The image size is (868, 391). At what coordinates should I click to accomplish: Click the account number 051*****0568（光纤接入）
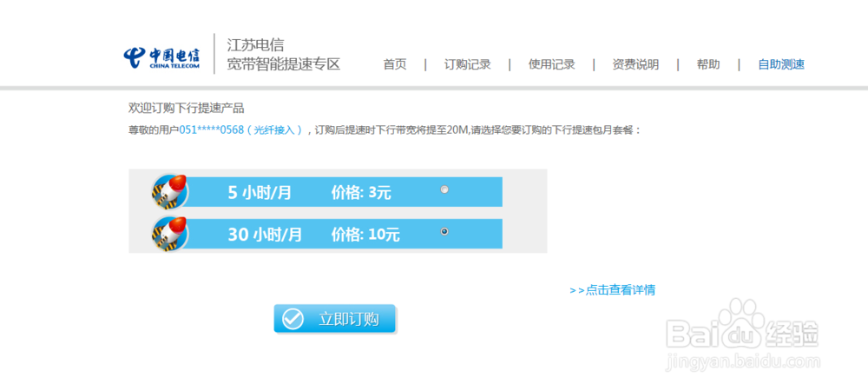pyautogui.click(x=242, y=130)
